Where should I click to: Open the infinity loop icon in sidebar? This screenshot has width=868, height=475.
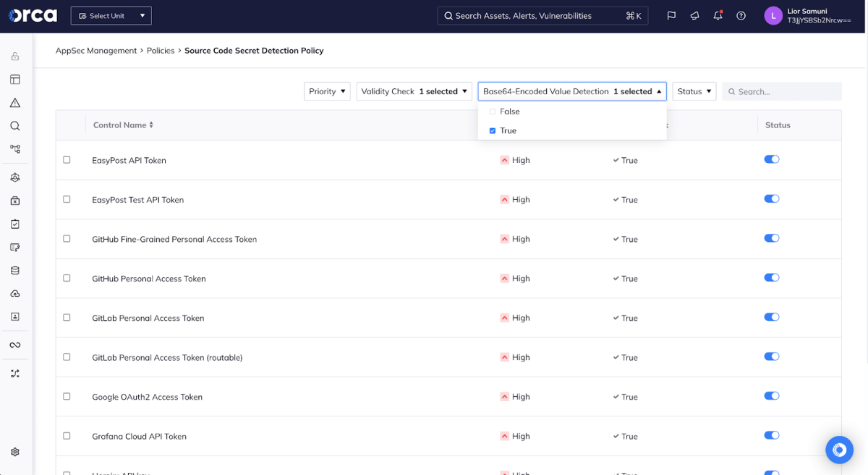point(15,345)
